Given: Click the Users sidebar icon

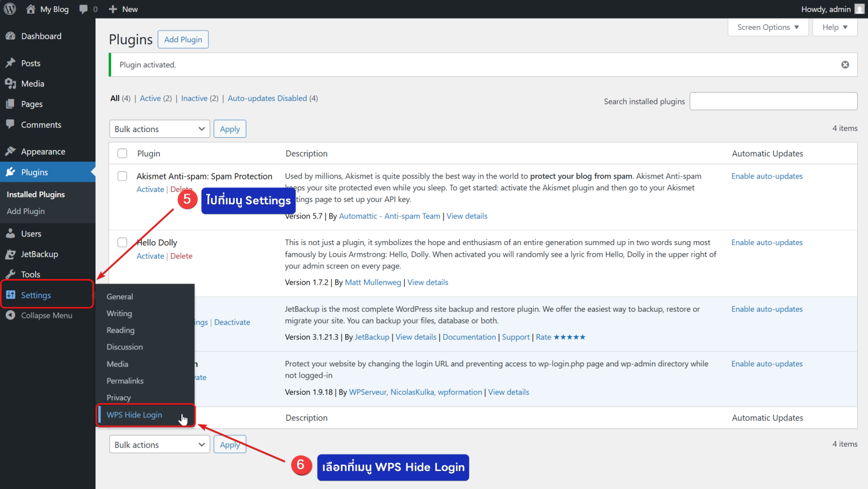Looking at the screenshot, I should click(x=10, y=234).
